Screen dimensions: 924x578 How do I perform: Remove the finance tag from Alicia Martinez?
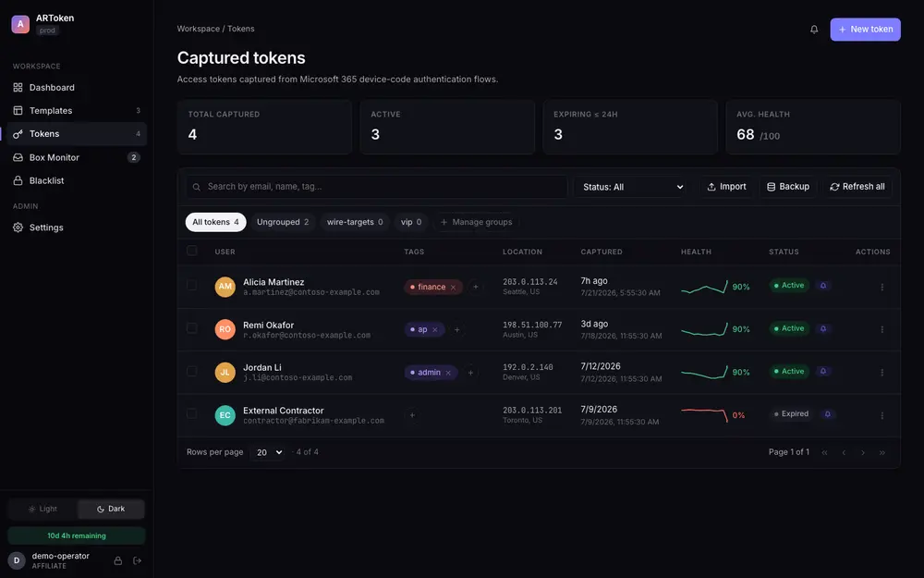pyautogui.click(x=453, y=288)
